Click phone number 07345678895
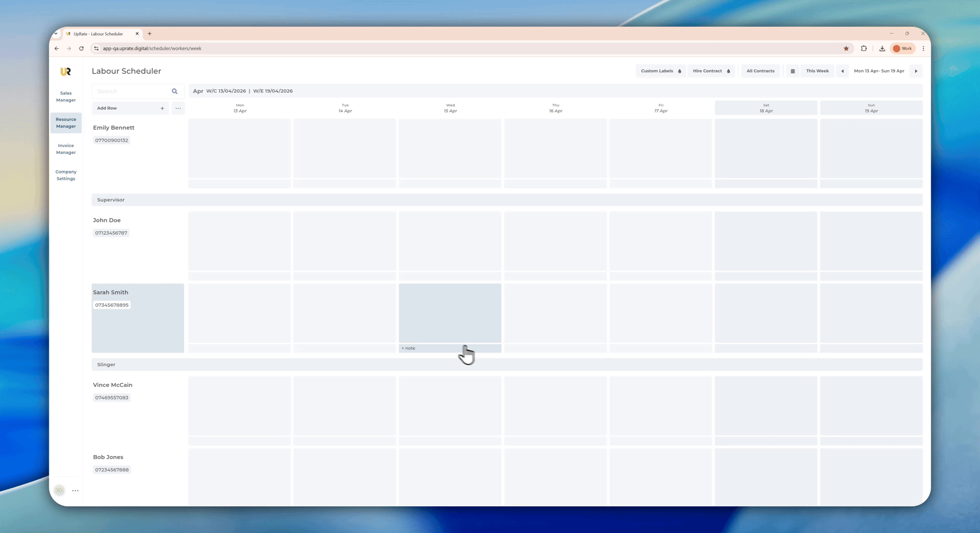The height and width of the screenshot is (533, 980). click(112, 305)
